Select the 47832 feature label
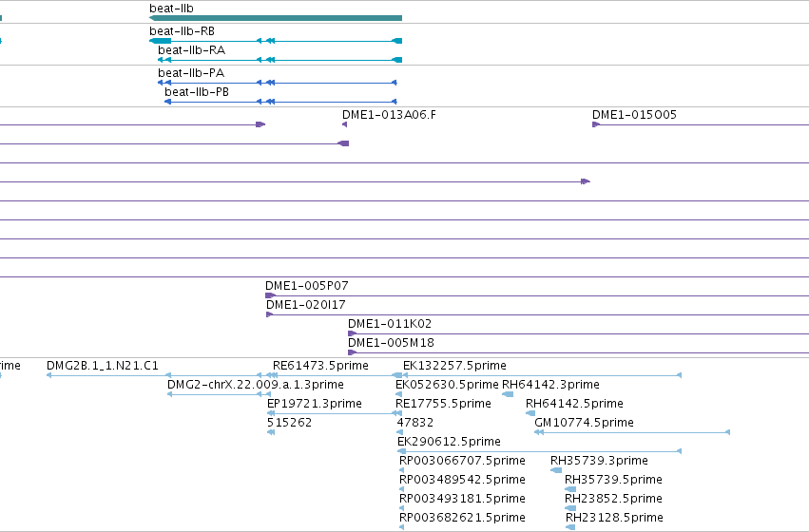Viewport: 809px width, 532px height. point(414,423)
